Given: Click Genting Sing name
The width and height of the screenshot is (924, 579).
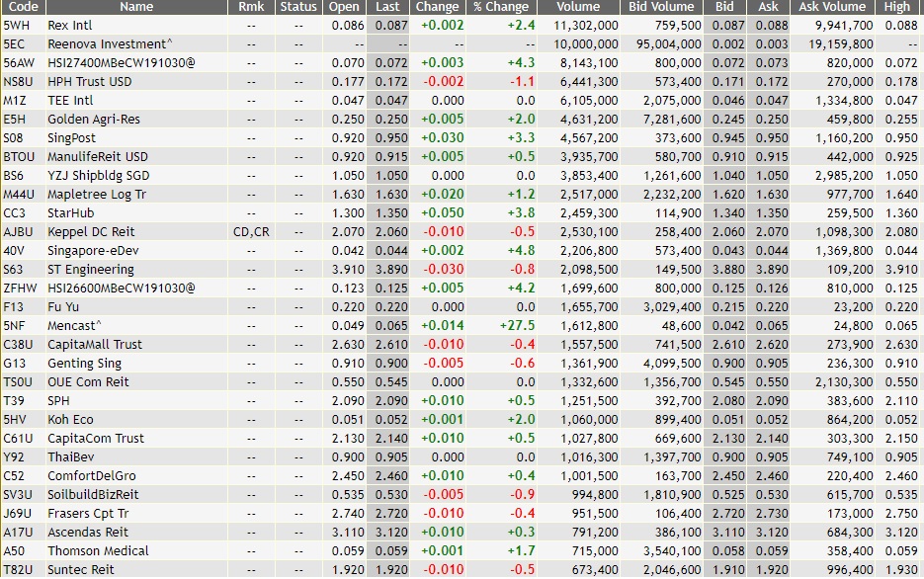Looking at the screenshot, I should click(84, 364).
